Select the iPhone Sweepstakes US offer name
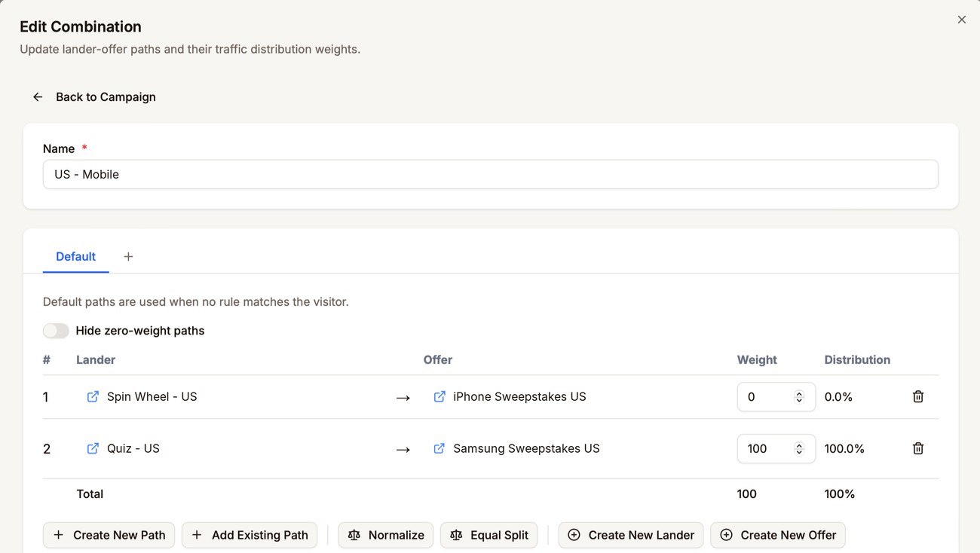Viewport: 980px width, 553px height. click(x=519, y=396)
